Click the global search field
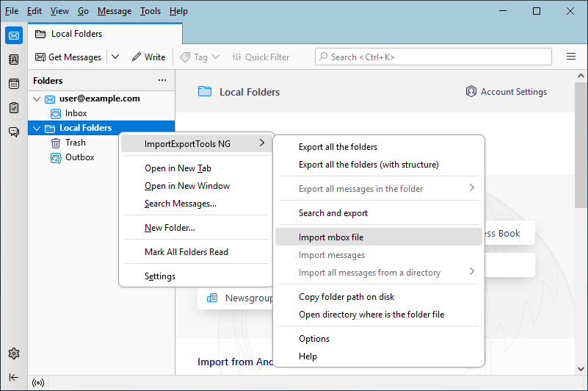 pos(433,57)
